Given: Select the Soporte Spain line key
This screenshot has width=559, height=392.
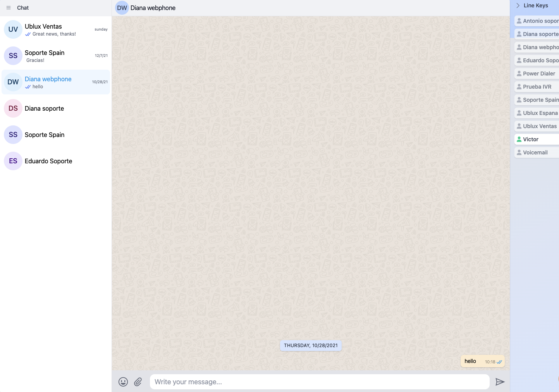Looking at the screenshot, I should pos(537,100).
